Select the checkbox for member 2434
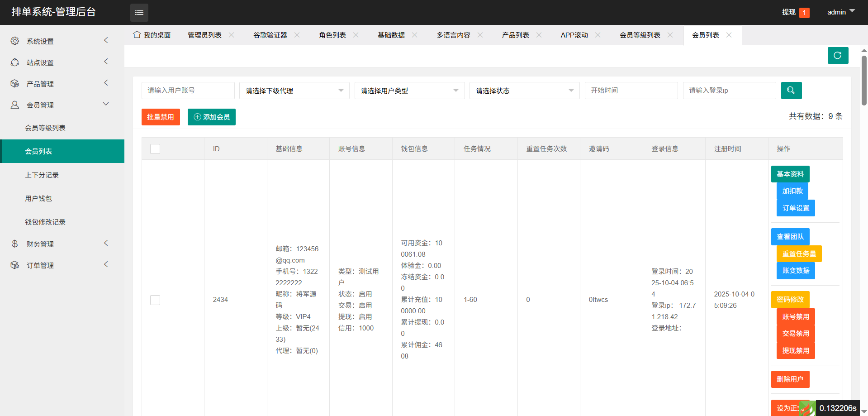The height and width of the screenshot is (416, 868). pos(155,300)
